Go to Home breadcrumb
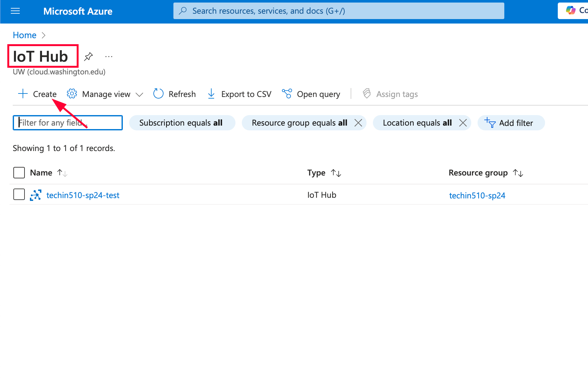588x379 pixels. point(24,35)
